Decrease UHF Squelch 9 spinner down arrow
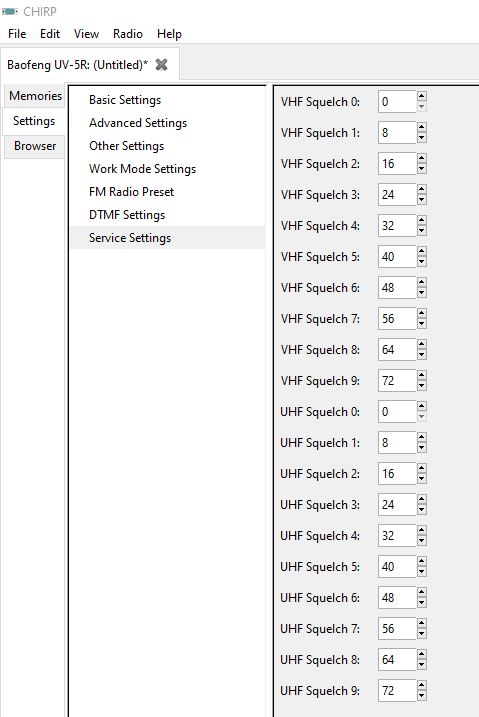This screenshot has width=479, height=717. 422,696
